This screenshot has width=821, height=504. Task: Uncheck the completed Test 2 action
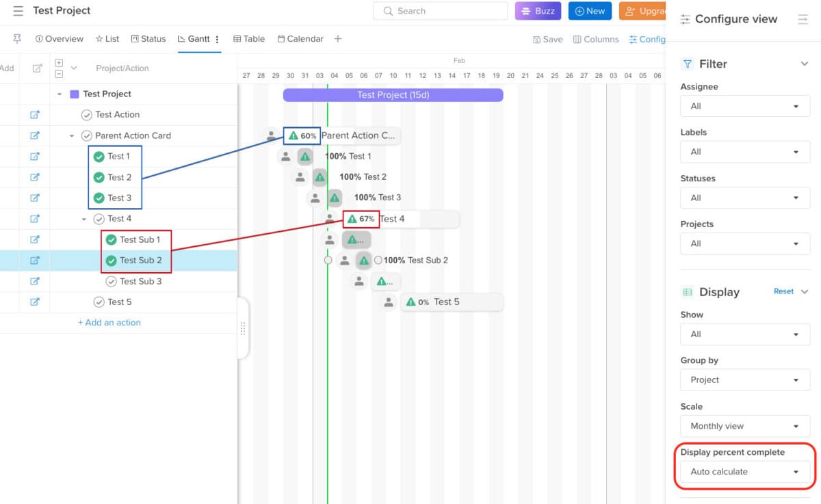coord(99,177)
